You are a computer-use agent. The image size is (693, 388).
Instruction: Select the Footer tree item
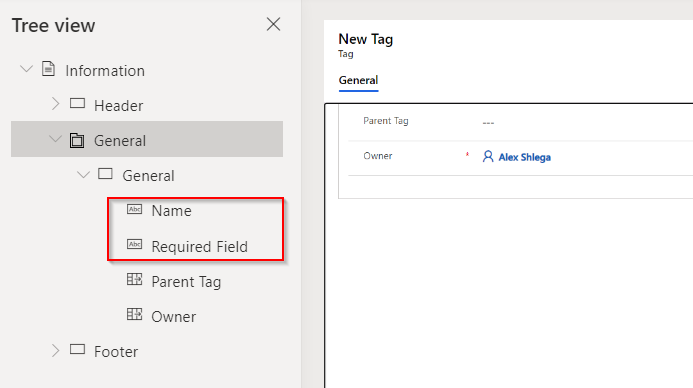[116, 352]
